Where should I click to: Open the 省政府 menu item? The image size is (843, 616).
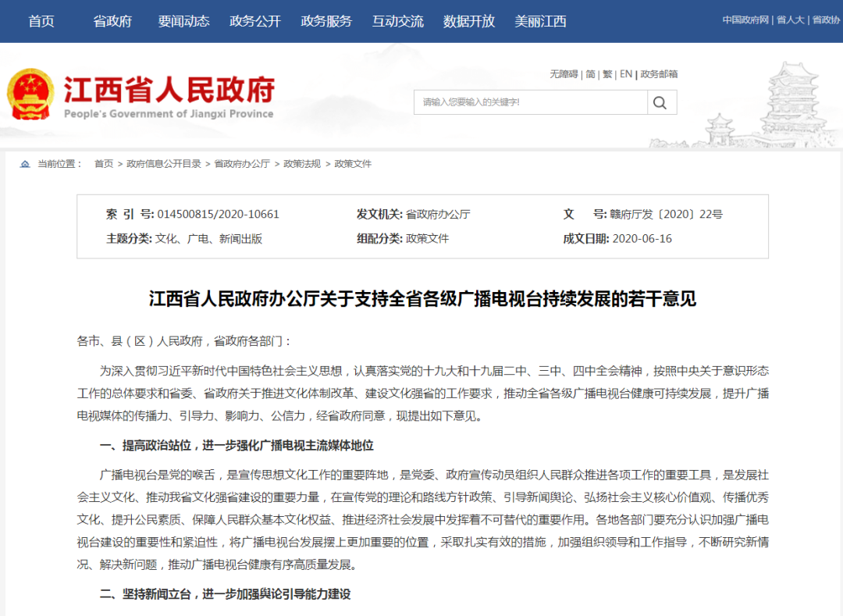pos(112,21)
